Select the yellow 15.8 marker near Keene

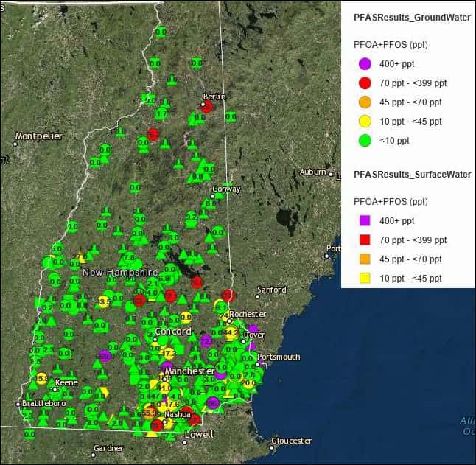[x=41, y=378]
